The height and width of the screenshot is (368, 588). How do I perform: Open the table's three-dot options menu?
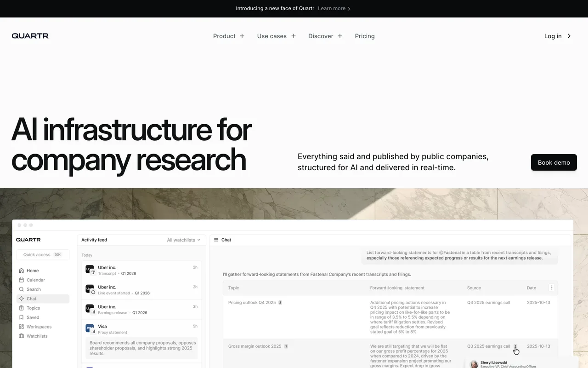point(552,287)
